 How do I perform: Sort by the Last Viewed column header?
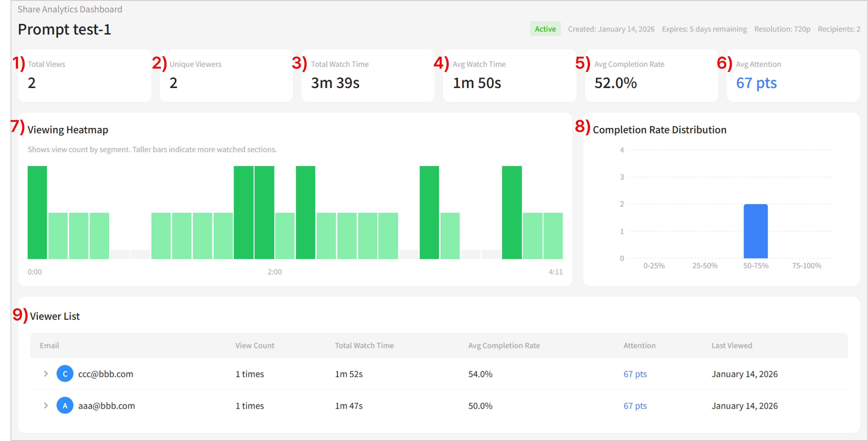pos(732,345)
